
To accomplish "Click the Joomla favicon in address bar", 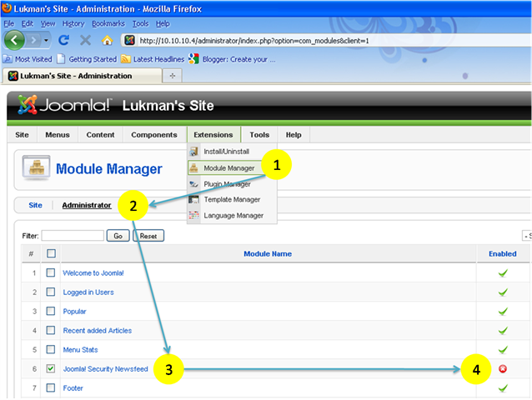I will pyautogui.click(x=129, y=40).
